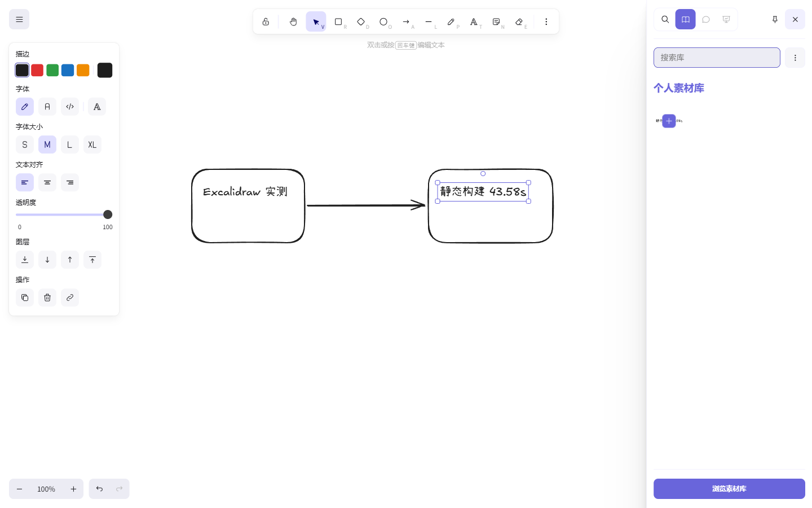Open the additional fonts picker

tap(97, 107)
